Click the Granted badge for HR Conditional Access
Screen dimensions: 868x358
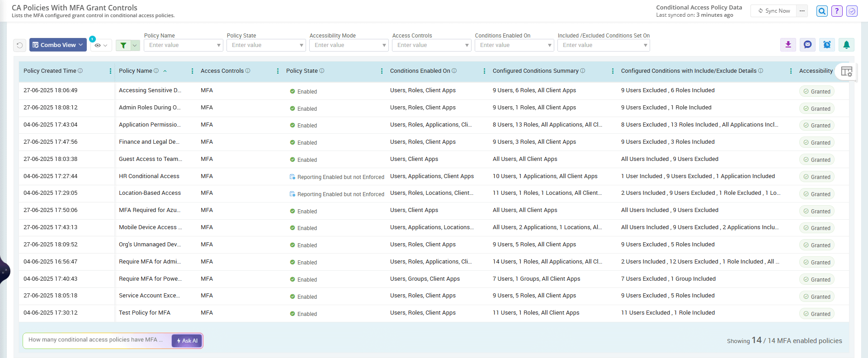pos(816,177)
